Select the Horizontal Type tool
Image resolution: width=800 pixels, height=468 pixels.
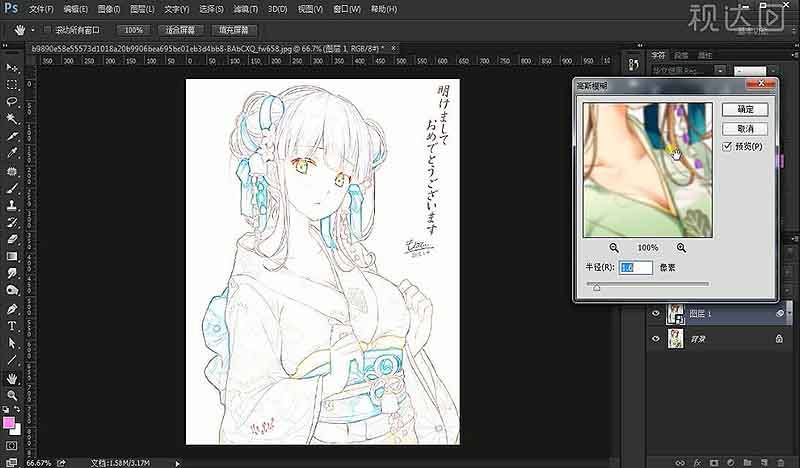[12, 326]
